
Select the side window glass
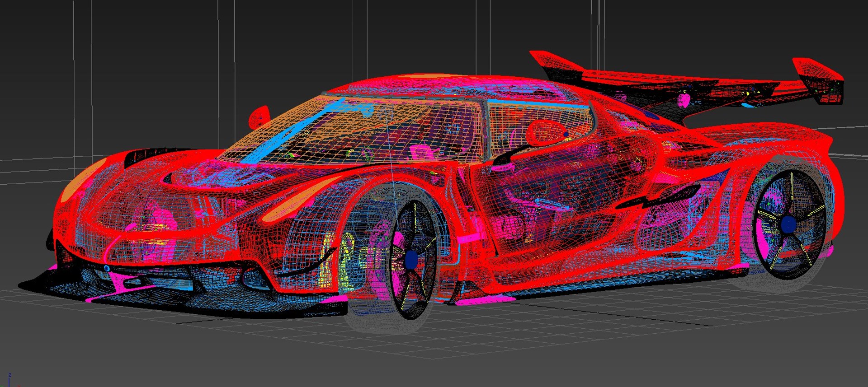point(540,129)
